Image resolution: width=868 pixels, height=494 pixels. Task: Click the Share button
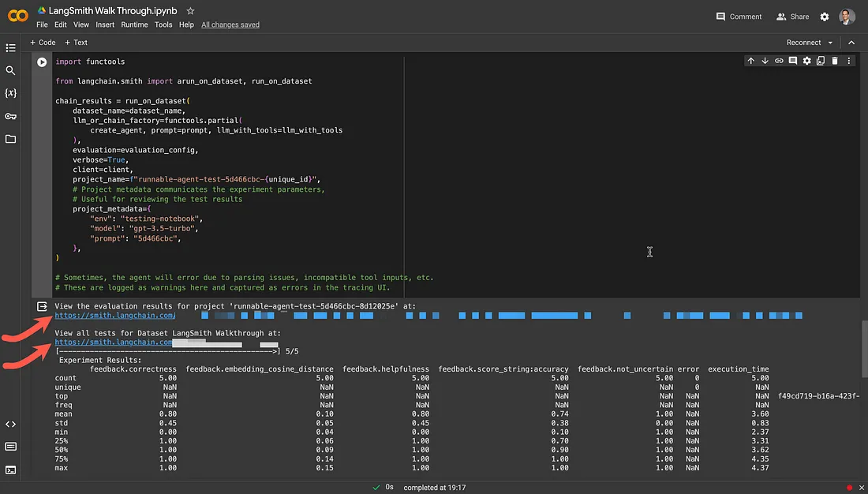click(x=793, y=17)
